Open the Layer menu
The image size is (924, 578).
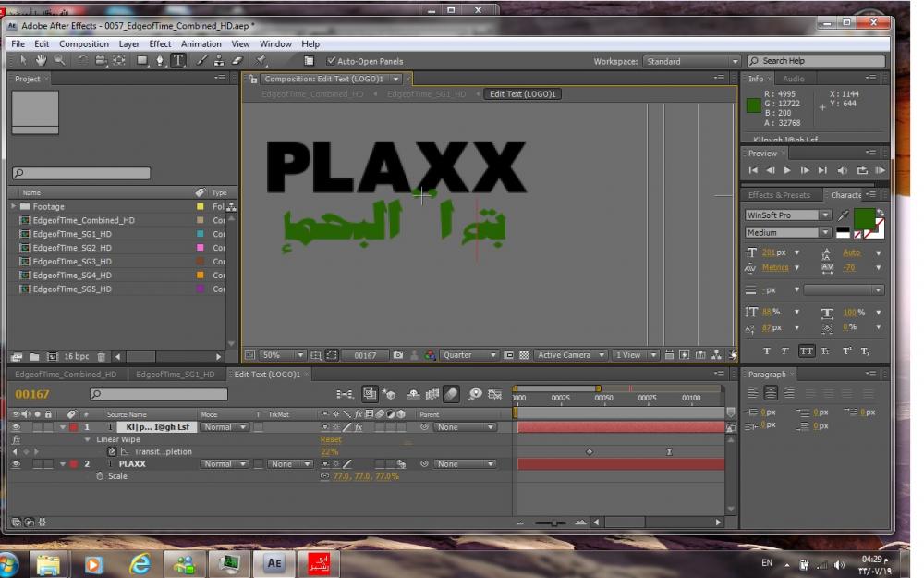point(129,43)
